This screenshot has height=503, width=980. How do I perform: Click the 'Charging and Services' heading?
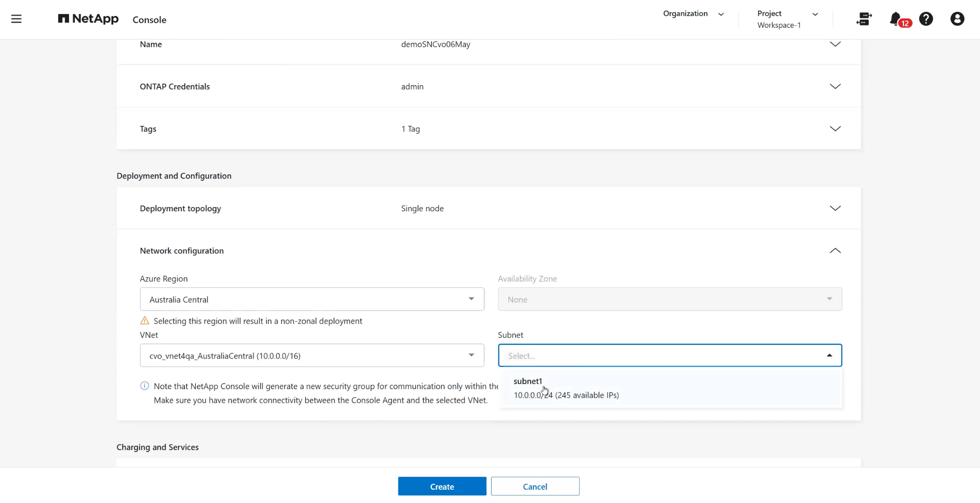pyautogui.click(x=157, y=447)
